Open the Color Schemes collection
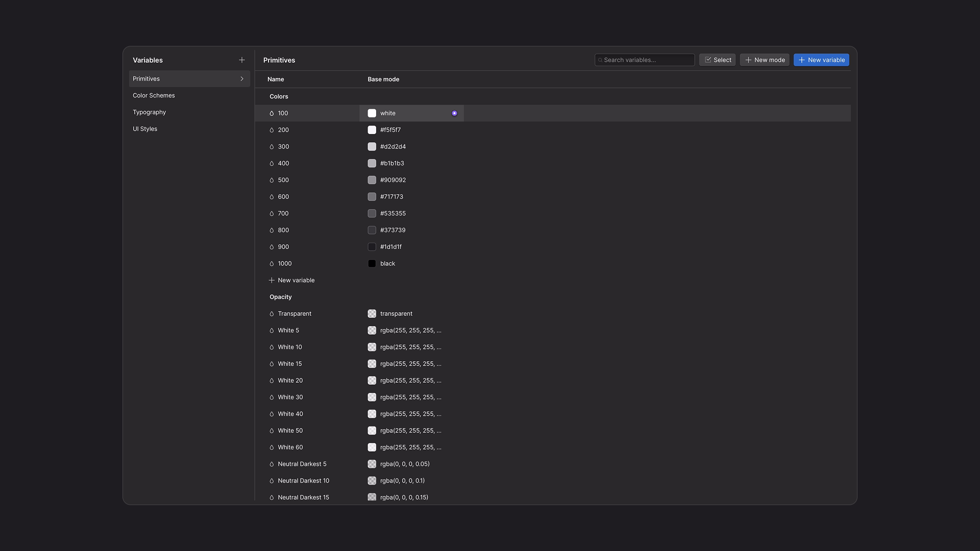Viewport: 980px width, 551px height. tap(154, 95)
